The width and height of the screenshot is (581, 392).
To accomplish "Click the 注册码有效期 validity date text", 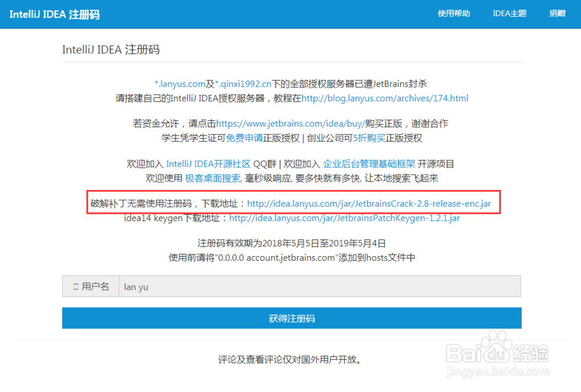I will point(292,243).
